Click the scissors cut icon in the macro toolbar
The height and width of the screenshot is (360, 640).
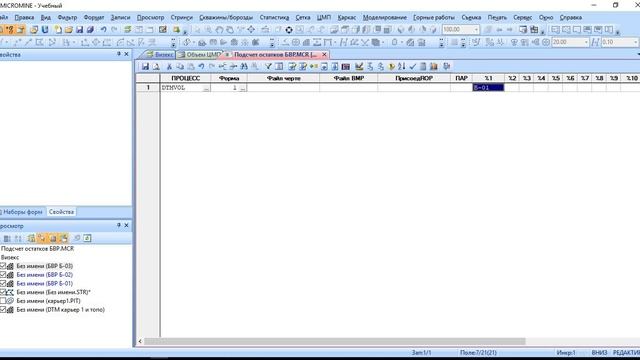tap(169, 67)
